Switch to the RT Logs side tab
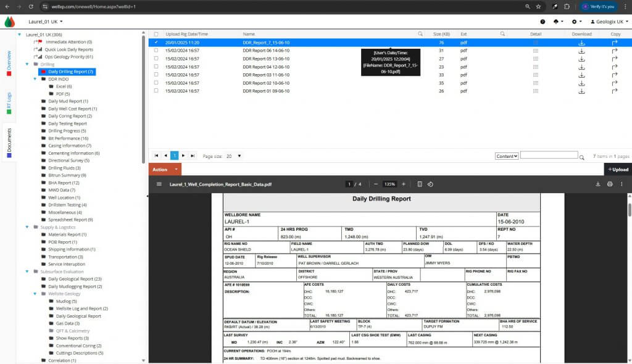 point(9,103)
